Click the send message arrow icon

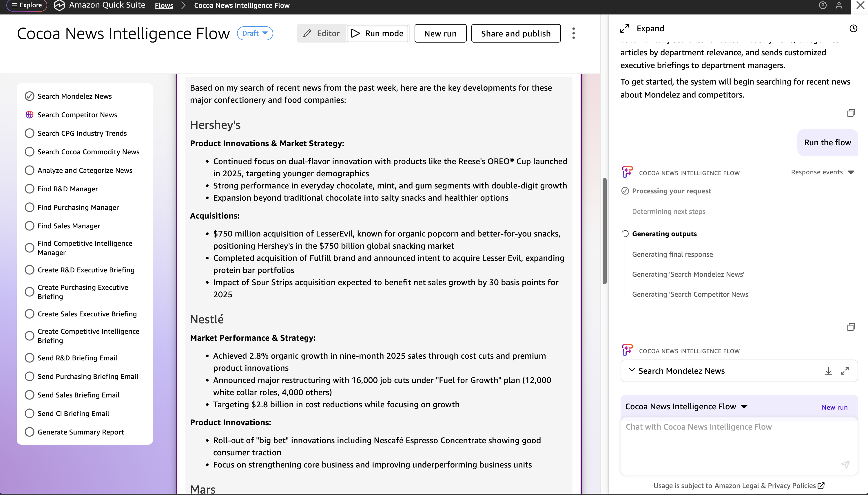(845, 464)
